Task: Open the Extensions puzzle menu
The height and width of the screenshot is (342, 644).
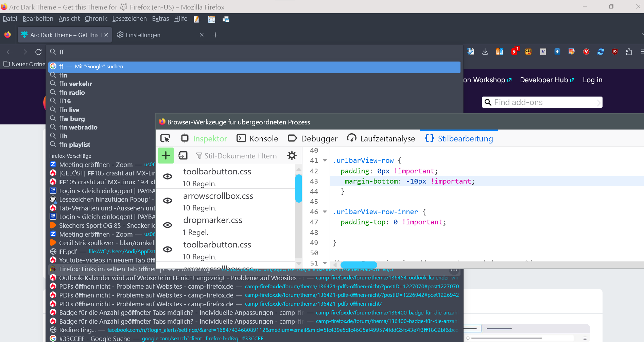Action: coord(629,52)
